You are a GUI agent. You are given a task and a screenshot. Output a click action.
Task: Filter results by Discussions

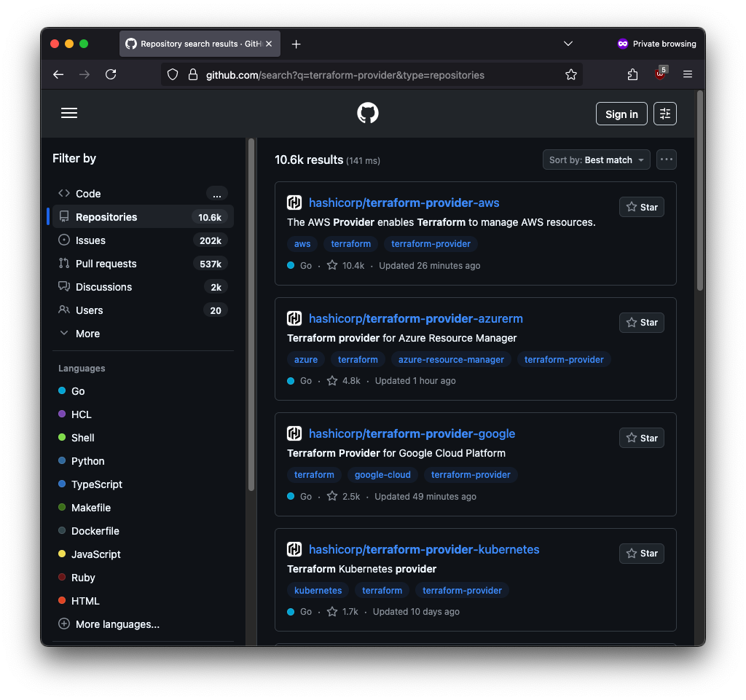coord(144,287)
